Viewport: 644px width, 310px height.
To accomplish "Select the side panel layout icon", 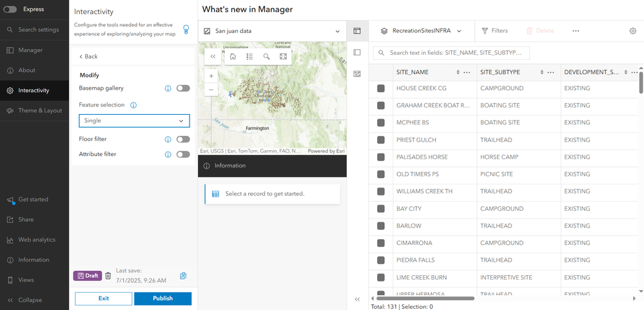I will coord(357,53).
